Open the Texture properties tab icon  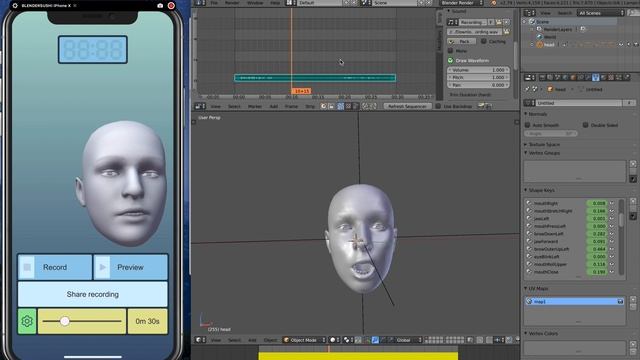611,77
